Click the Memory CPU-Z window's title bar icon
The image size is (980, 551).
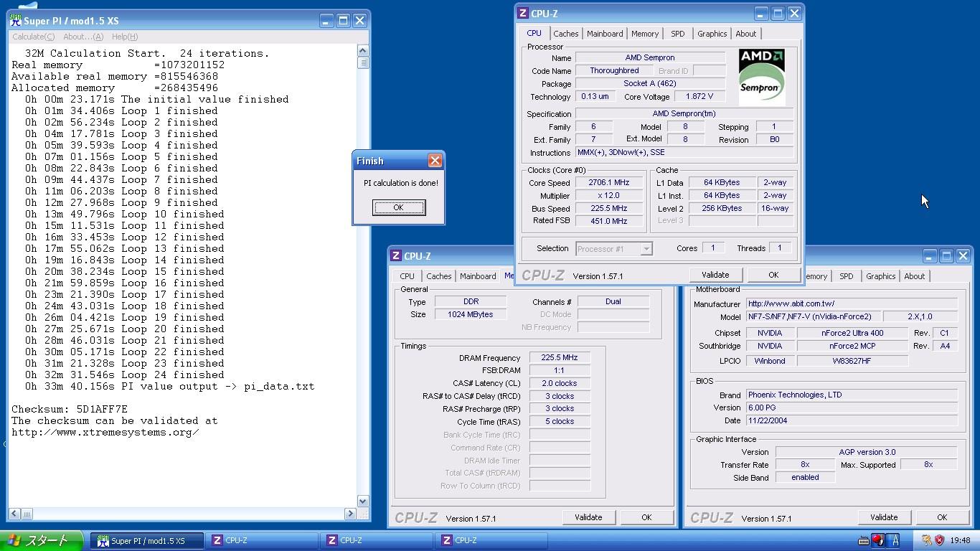coord(395,256)
